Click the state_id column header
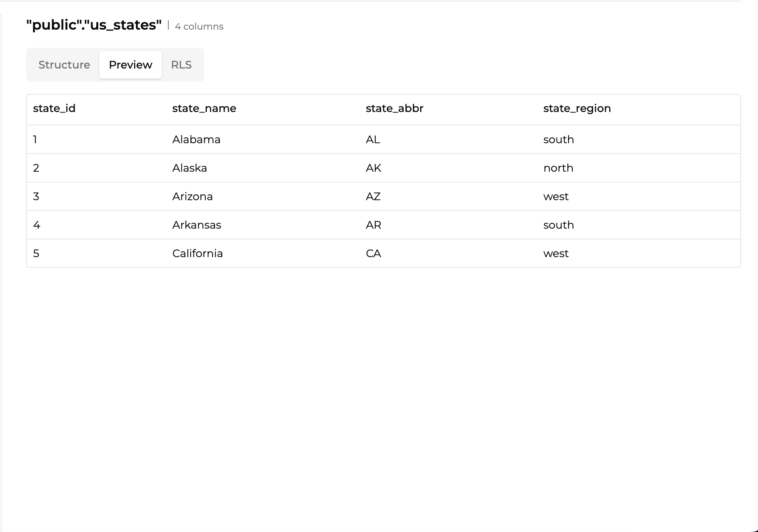 [54, 109]
